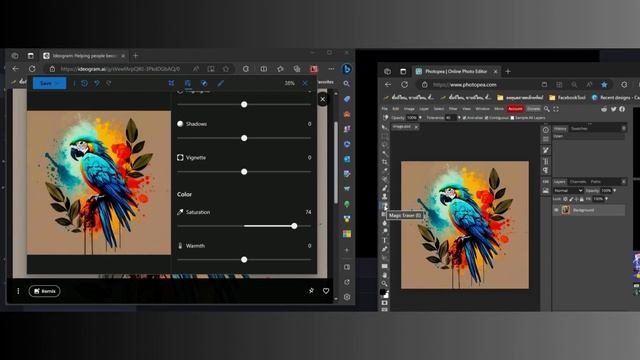Click the pin icon beside the heart
The image size is (640, 360).
click(x=311, y=291)
